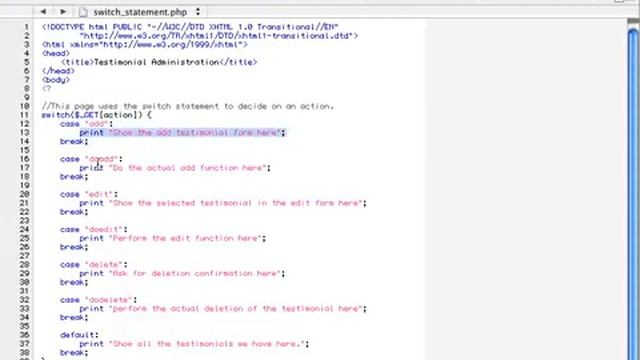Click break; on line 22
640x360 pixels.
pyautogui.click(x=74, y=212)
